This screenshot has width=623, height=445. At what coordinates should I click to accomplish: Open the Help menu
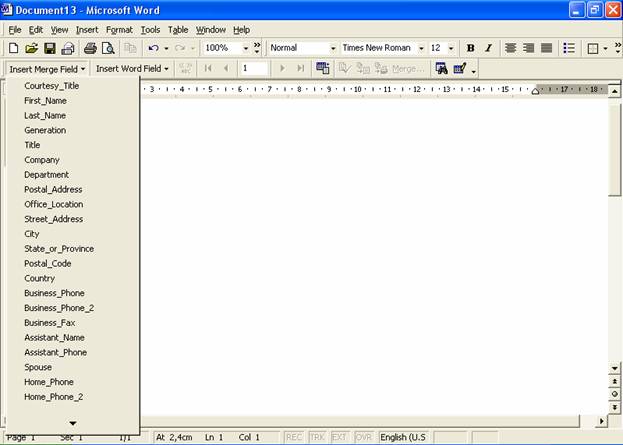coord(242,30)
